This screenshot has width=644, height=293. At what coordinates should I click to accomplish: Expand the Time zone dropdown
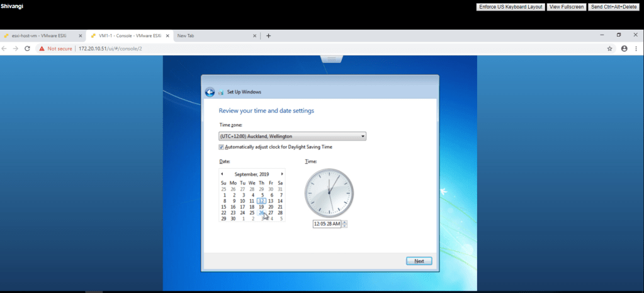click(363, 136)
